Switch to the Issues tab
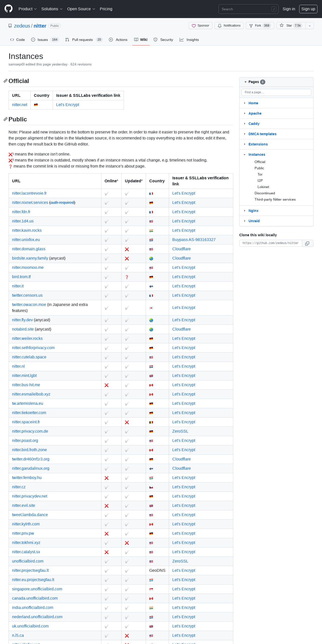 (45, 40)
